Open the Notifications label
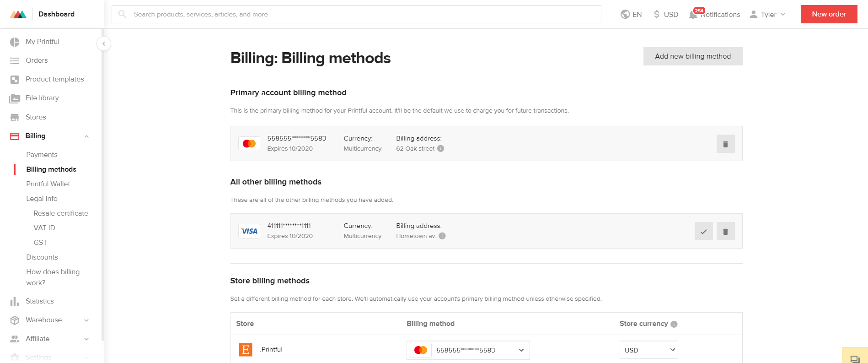868x363 pixels. (x=721, y=15)
